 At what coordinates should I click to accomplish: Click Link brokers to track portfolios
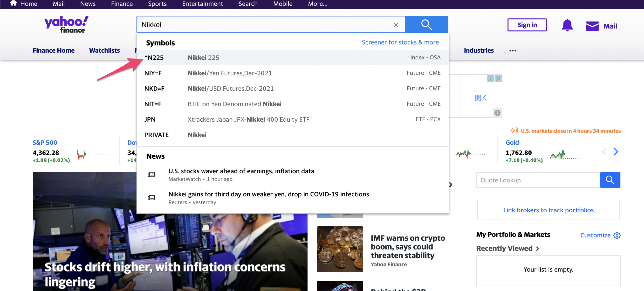coord(548,210)
